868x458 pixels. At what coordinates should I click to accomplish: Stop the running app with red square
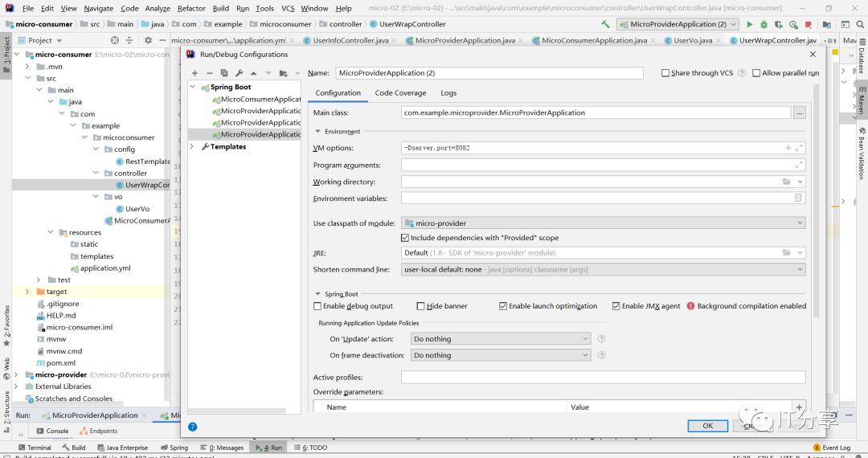click(x=809, y=24)
